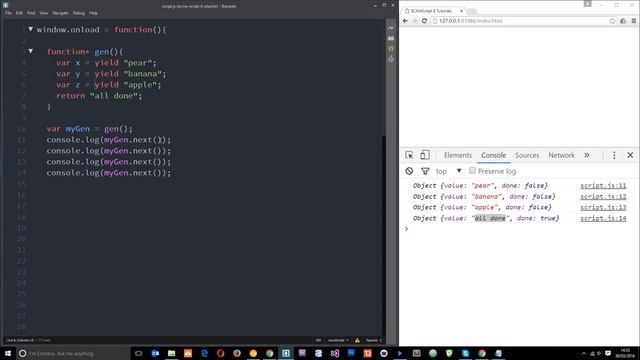Bookmark the page with the star icon
640x360 pixels.
(612, 21)
